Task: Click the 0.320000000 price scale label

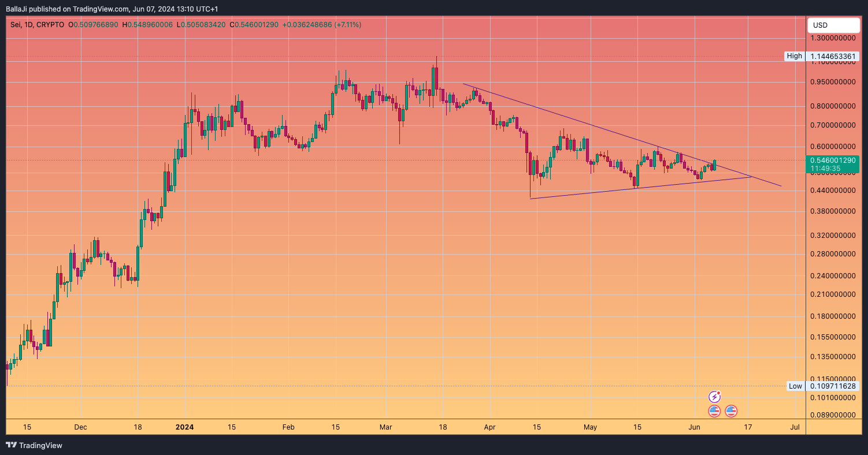Action: tap(834, 236)
